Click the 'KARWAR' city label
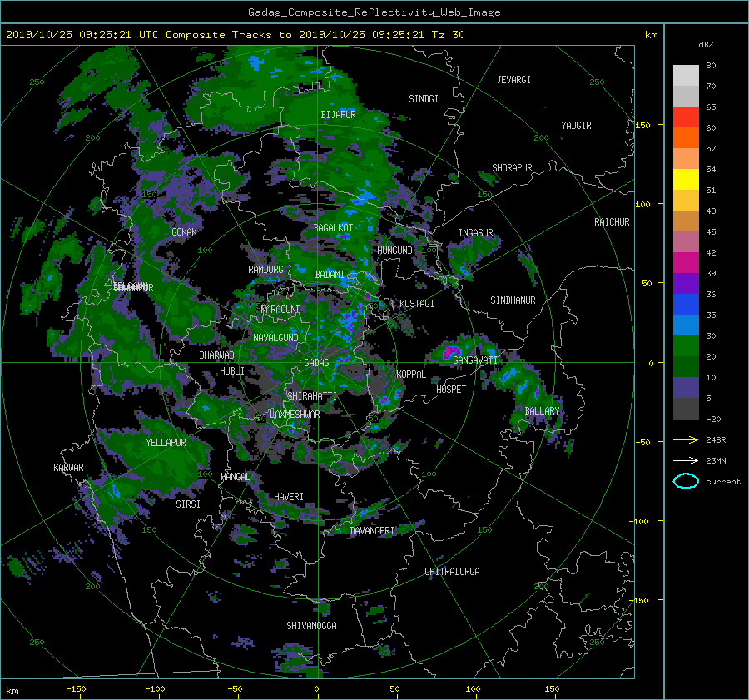Image resolution: width=749 pixels, height=700 pixels. [x=68, y=468]
